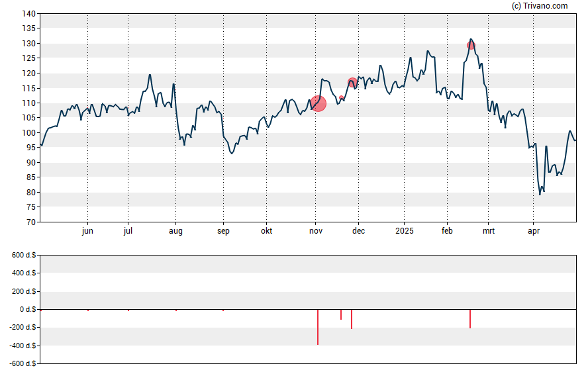Click the red volume bar in February

click(470, 319)
